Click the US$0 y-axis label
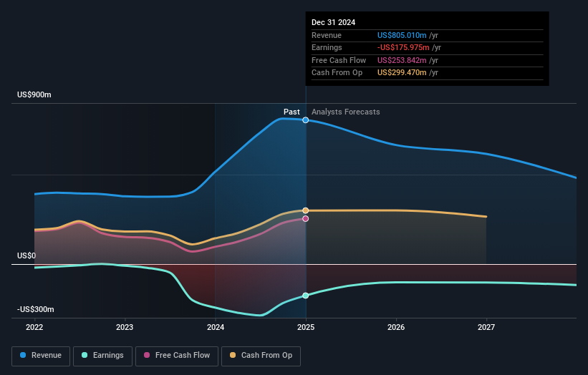 pos(26,256)
